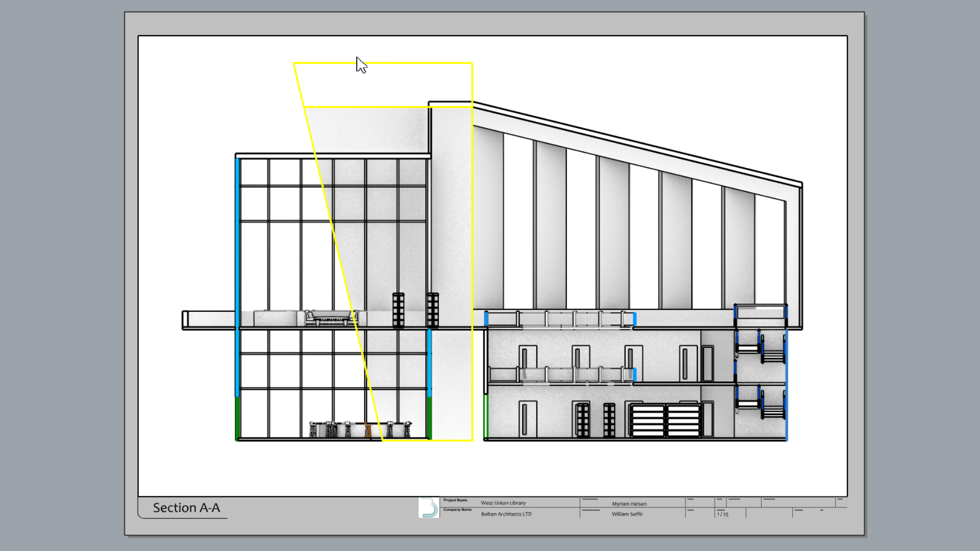
Task: Click the sloped roof edge line
Action: [x=638, y=143]
